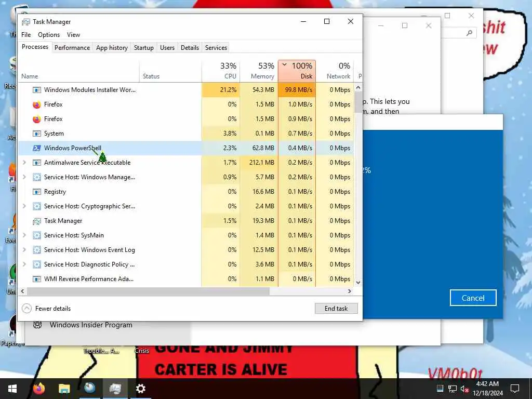Click the Service Host: Windows Management icon
532x399 pixels.
(x=37, y=177)
